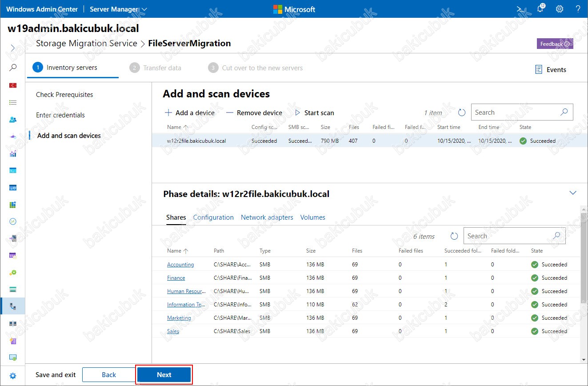Open the Updates tool icon

[x=13, y=358]
